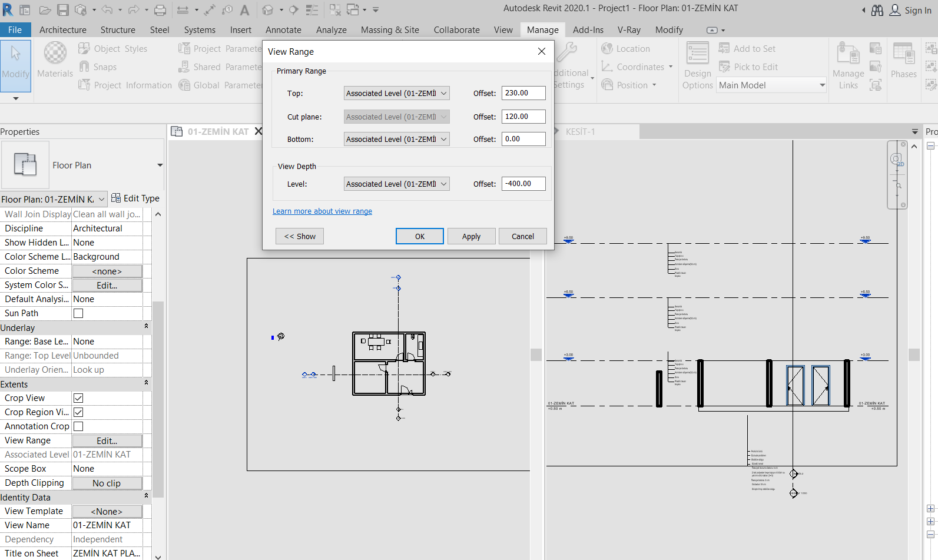Screen dimensions: 938x560
Task: Click Apply in View Range dialog
Action: (471, 236)
